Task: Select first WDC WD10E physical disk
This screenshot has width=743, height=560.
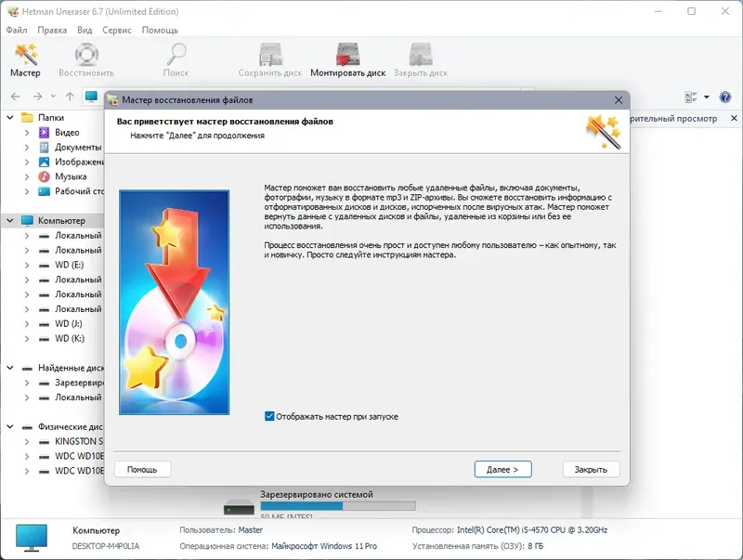Action: tap(79, 456)
